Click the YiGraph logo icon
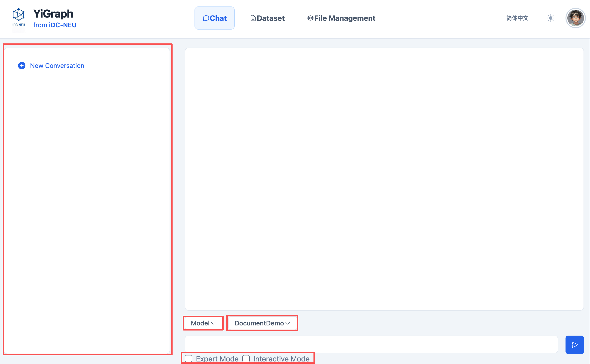 (18, 15)
